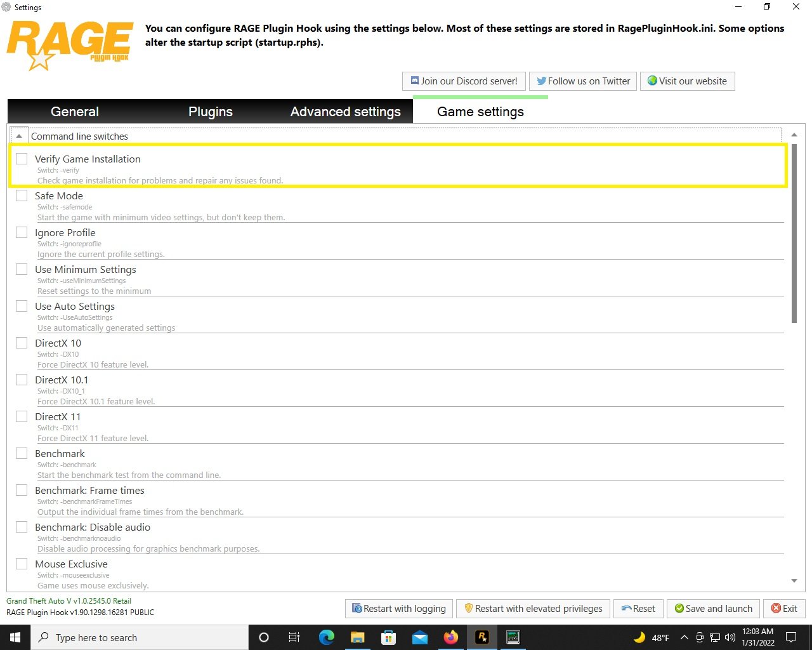Viewport: 812px width, 650px height.
Task: Click 'Ignore the current profile settings.' text
Action: click(101, 255)
